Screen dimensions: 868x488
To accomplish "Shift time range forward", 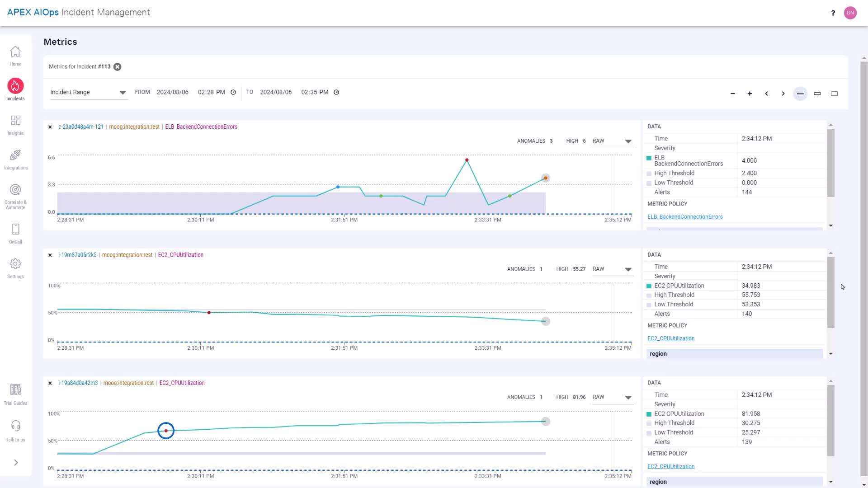I will (783, 94).
